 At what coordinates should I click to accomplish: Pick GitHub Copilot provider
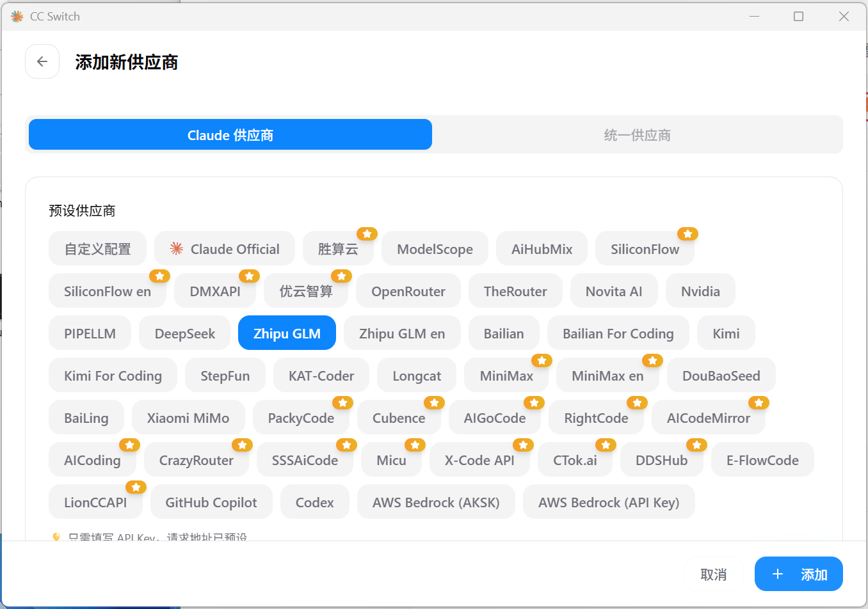(x=211, y=502)
